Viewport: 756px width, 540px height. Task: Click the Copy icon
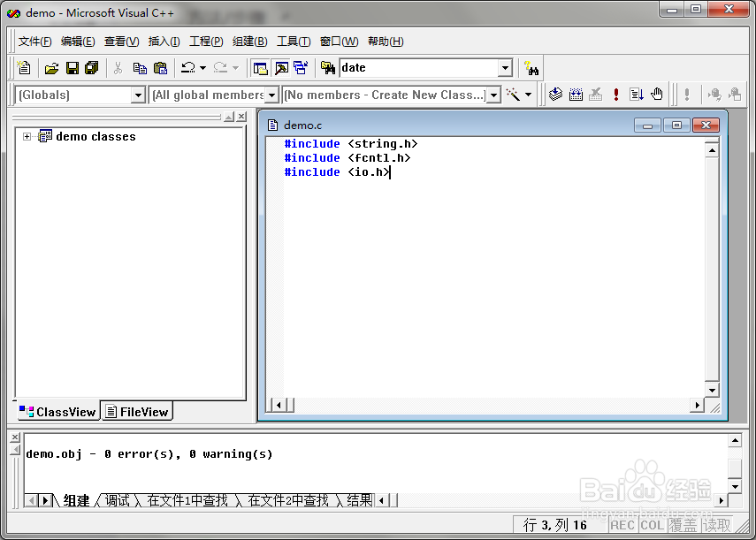[140, 68]
